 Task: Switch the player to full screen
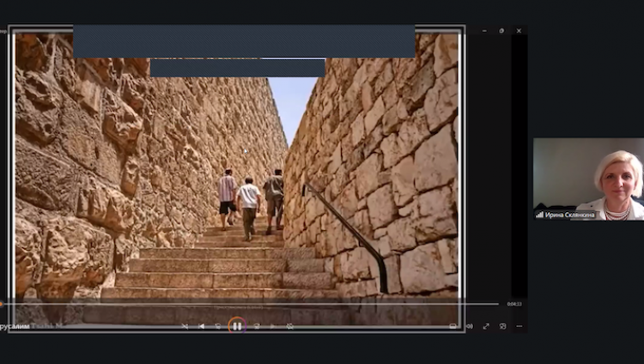click(486, 326)
